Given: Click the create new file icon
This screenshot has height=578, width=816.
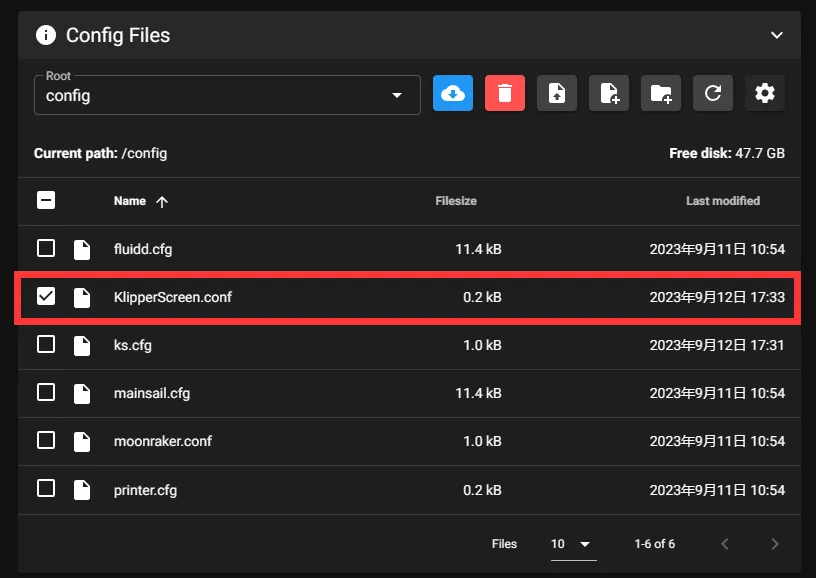Looking at the screenshot, I should pos(609,93).
